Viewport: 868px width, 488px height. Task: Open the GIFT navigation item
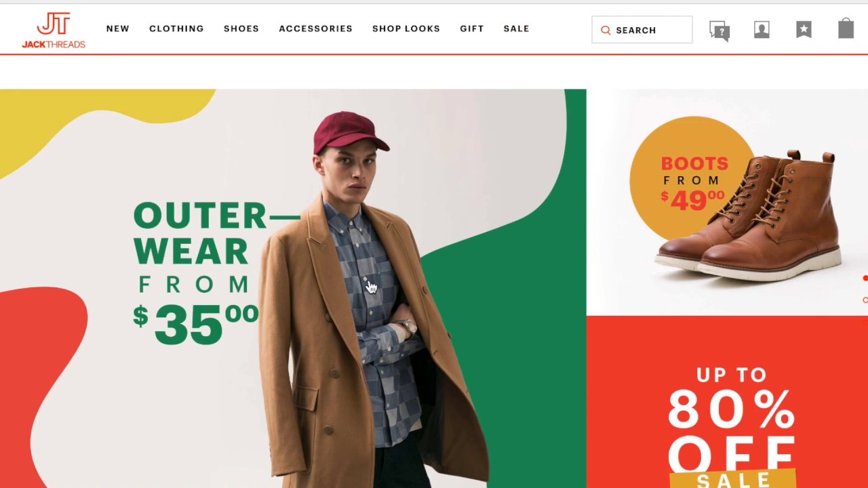coord(472,28)
